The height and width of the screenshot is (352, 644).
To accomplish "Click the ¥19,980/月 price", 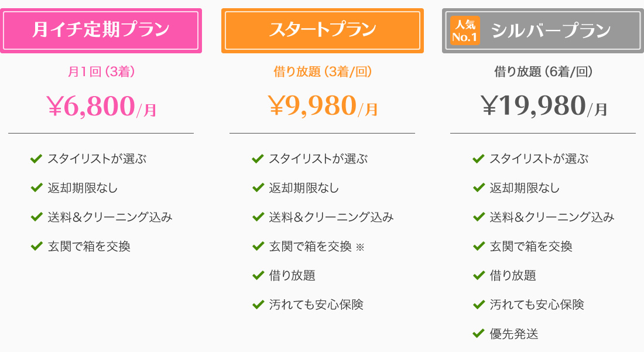I will coord(543,105).
